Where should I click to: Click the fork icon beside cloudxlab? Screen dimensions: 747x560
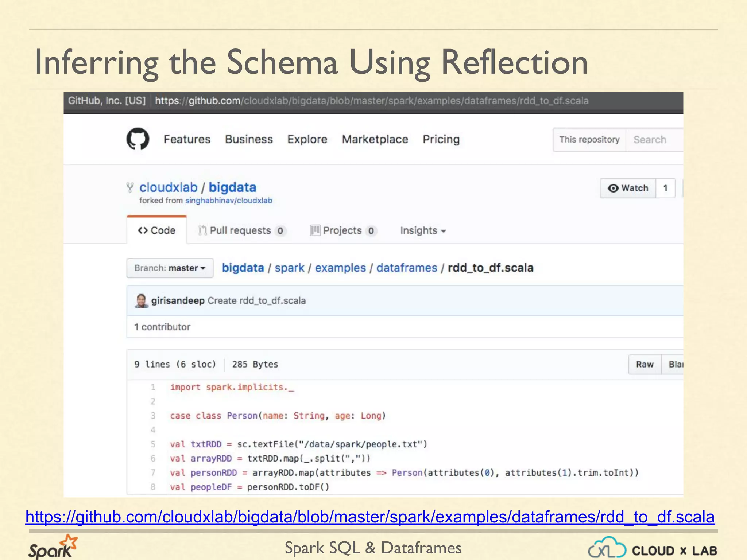click(x=130, y=187)
